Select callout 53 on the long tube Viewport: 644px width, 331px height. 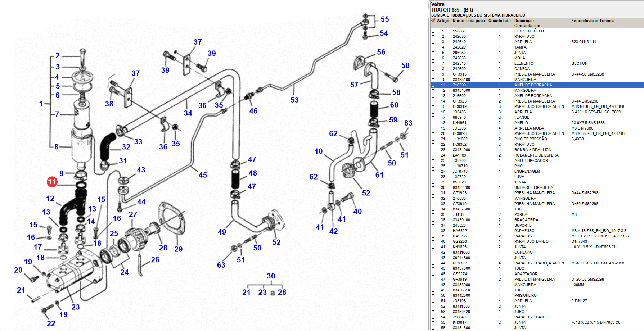(294, 100)
